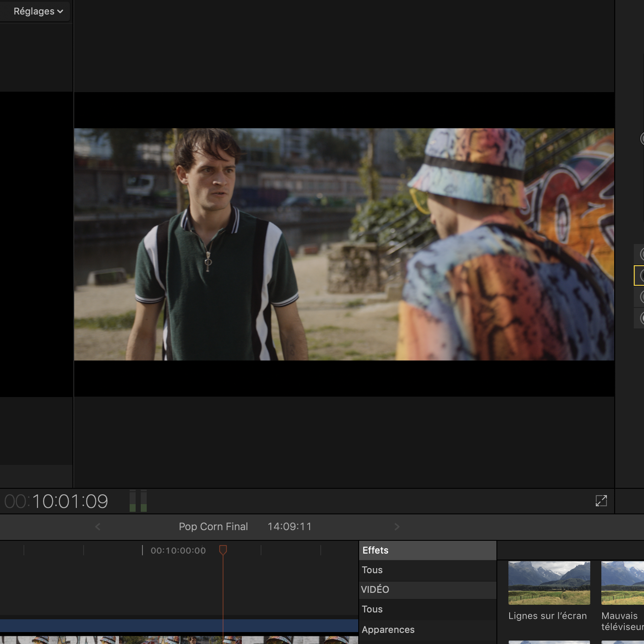Go forward in timeline history arrow

click(x=397, y=527)
